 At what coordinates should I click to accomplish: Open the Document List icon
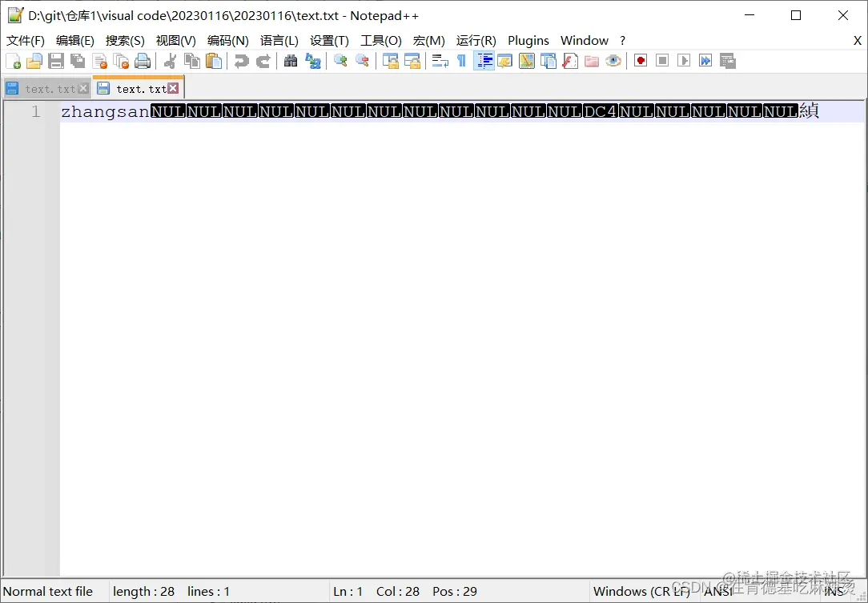(548, 61)
